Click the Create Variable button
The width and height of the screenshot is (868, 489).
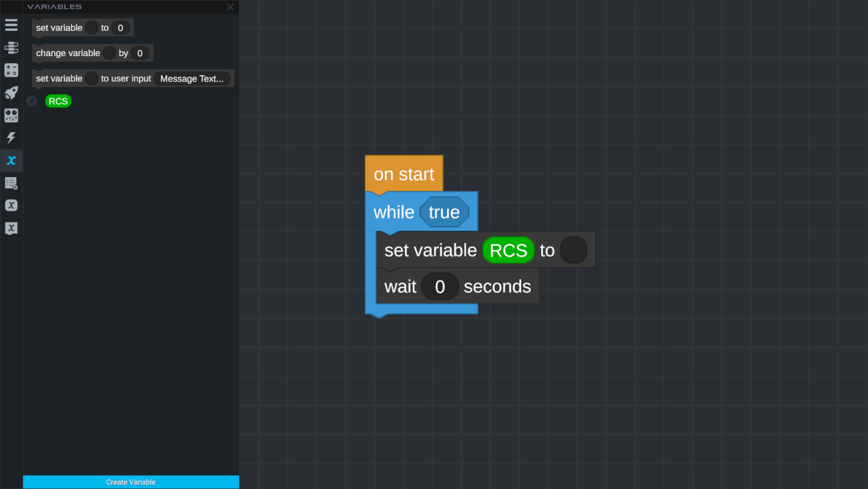pyautogui.click(x=131, y=482)
